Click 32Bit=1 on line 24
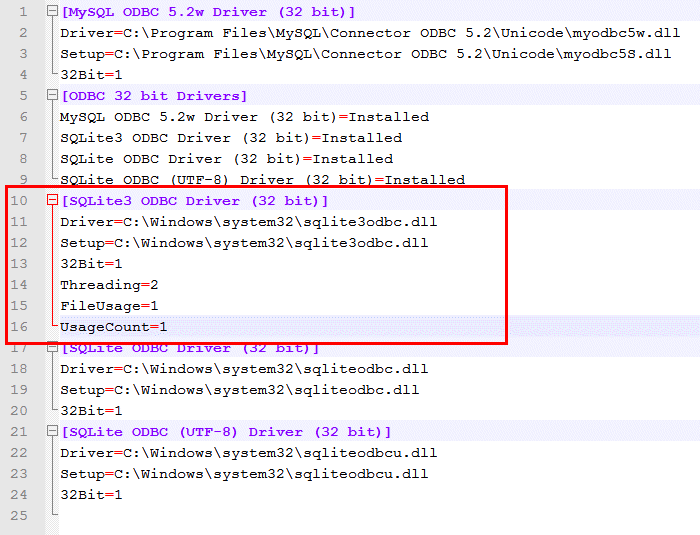This screenshot has width=700, height=535. [x=91, y=495]
